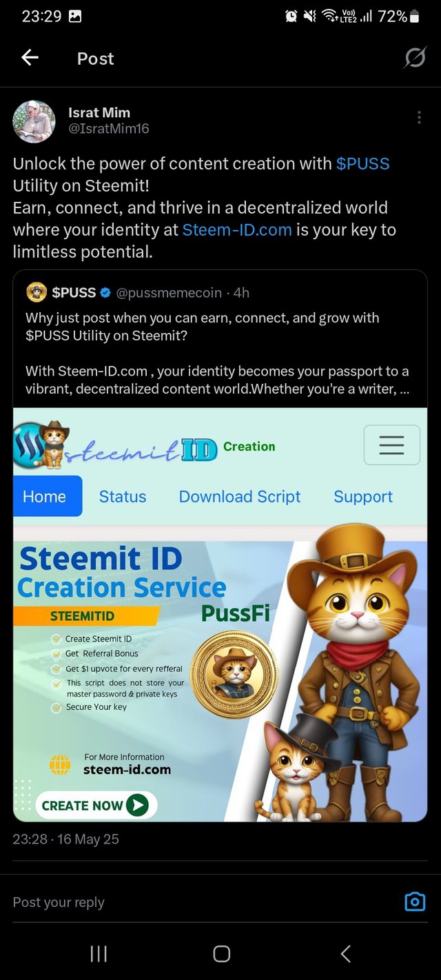Viewport: 441px width, 980px height.
Task: Open the Grok slash-circle icon
Action: point(415,59)
